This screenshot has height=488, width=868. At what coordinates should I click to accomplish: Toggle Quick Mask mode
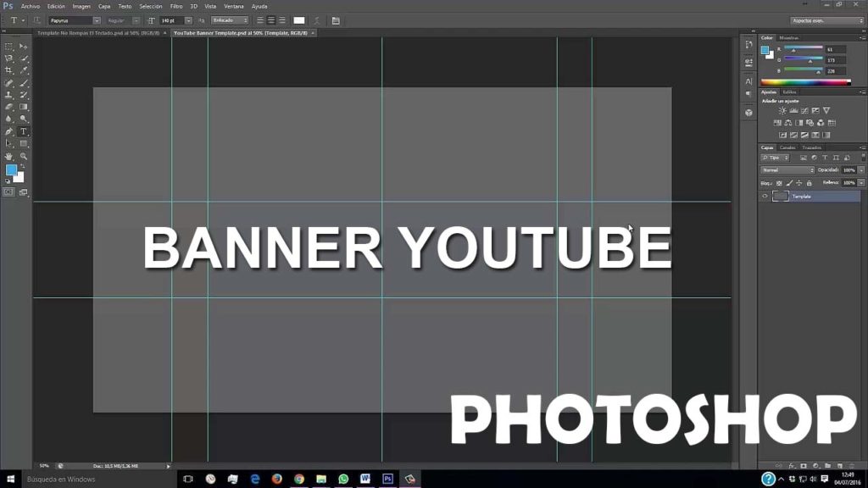(x=8, y=192)
